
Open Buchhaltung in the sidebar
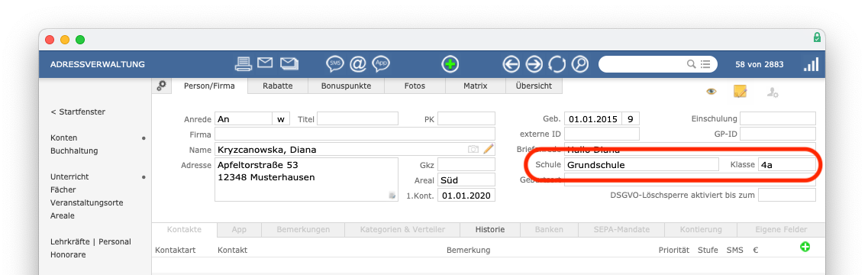click(x=74, y=150)
